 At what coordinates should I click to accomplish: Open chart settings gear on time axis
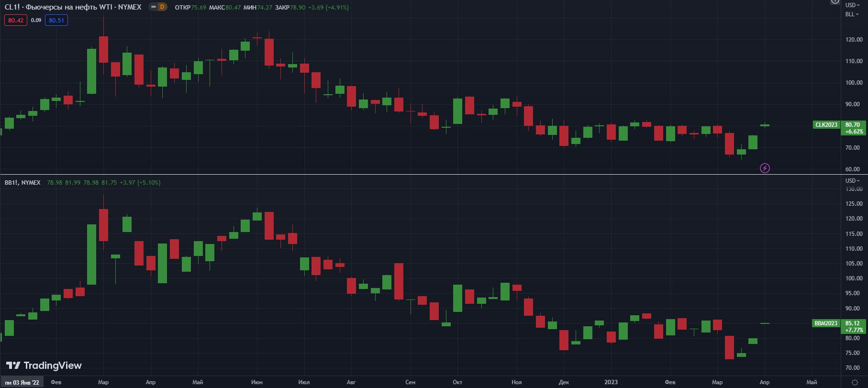coord(855,382)
